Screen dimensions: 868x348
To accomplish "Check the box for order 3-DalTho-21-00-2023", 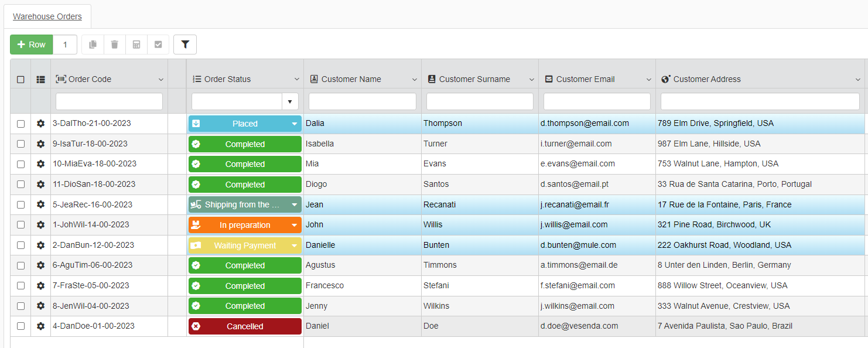I will [20, 124].
